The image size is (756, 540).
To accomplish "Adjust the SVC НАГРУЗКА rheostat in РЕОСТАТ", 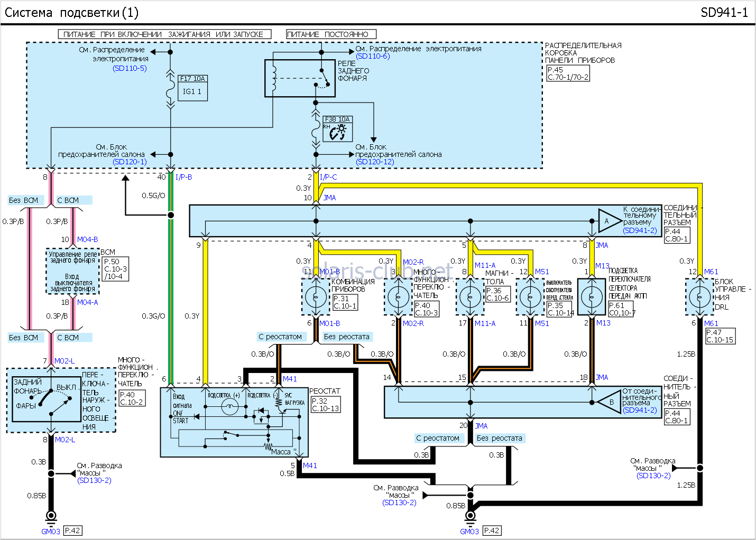I will tap(279, 402).
